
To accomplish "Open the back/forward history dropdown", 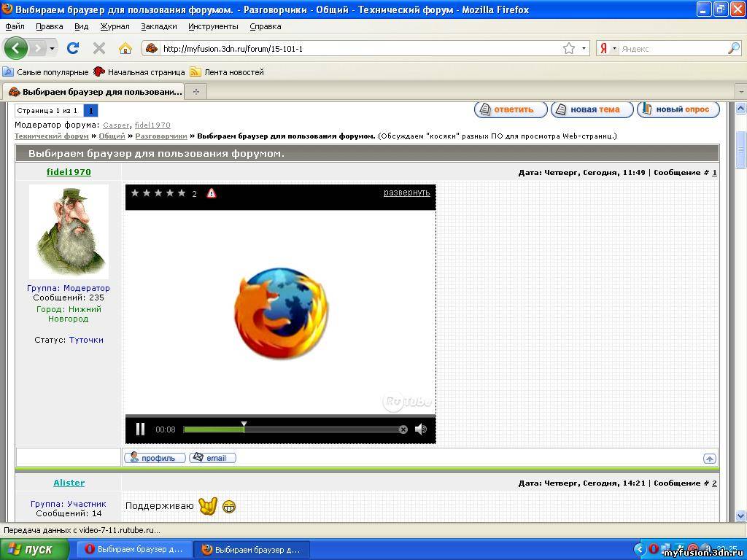I will pyautogui.click(x=52, y=48).
